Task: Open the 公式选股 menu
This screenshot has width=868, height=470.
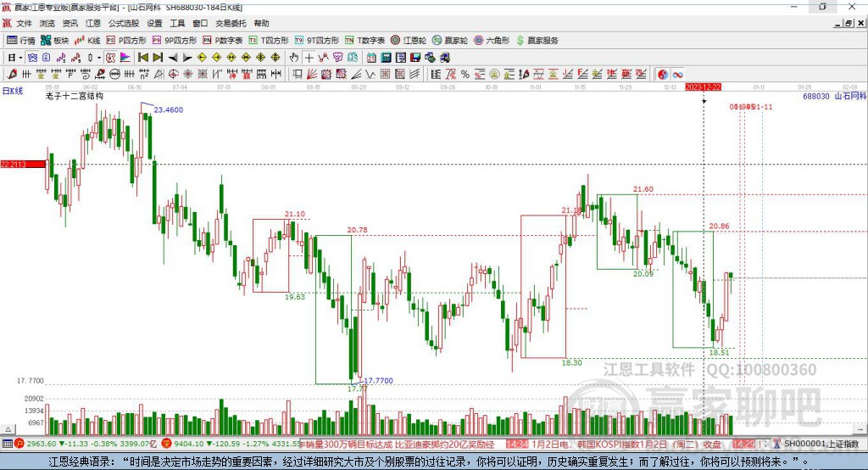Action: point(124,23)
